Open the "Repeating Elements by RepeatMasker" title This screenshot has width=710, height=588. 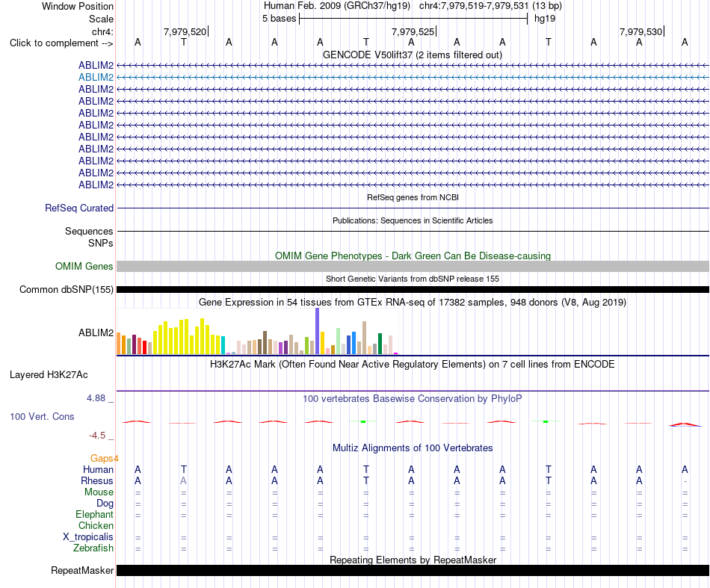(413, 560)
